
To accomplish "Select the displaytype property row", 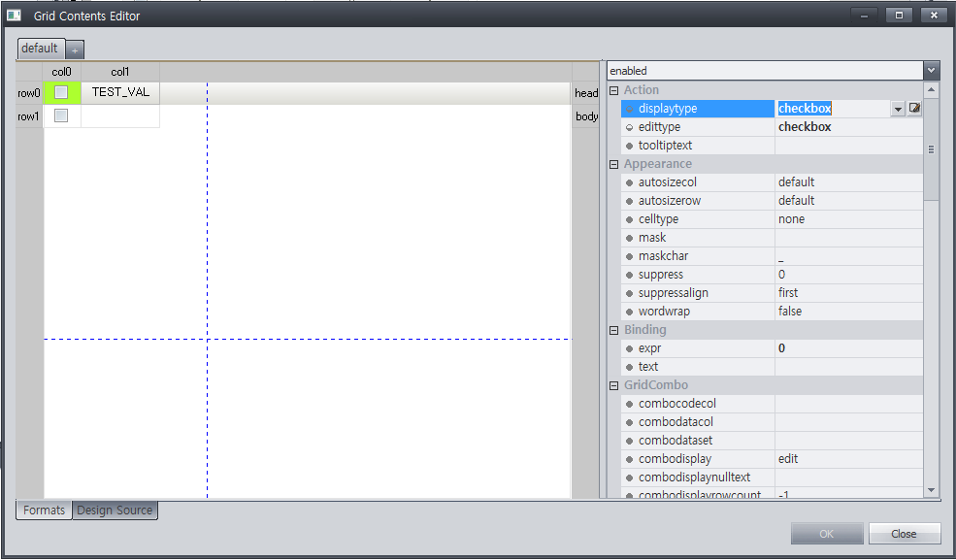I will [698, 109].
